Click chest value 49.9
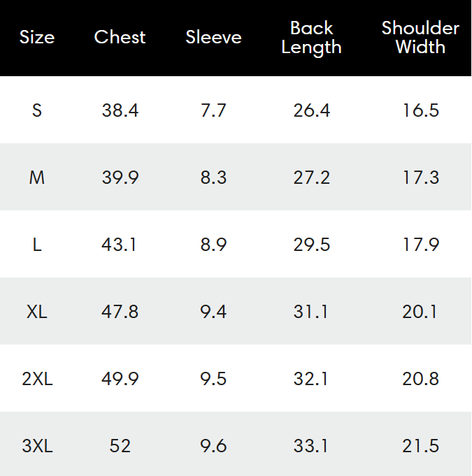Image resolution: width=472 pixels, height=476 pixels. (x=120, y=379)
